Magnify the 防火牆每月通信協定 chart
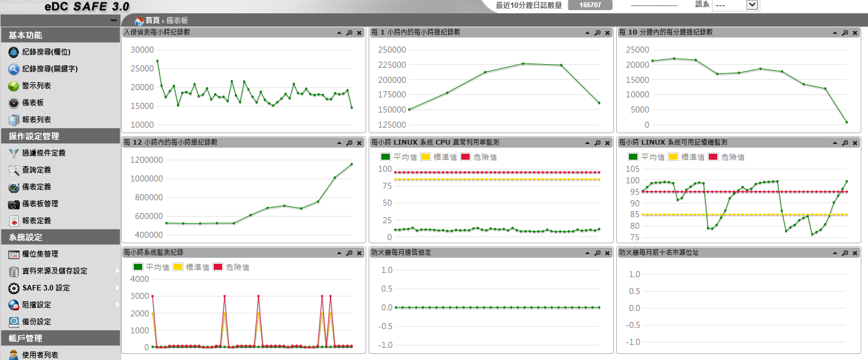The image size is (868, 360). pos(597,253)
